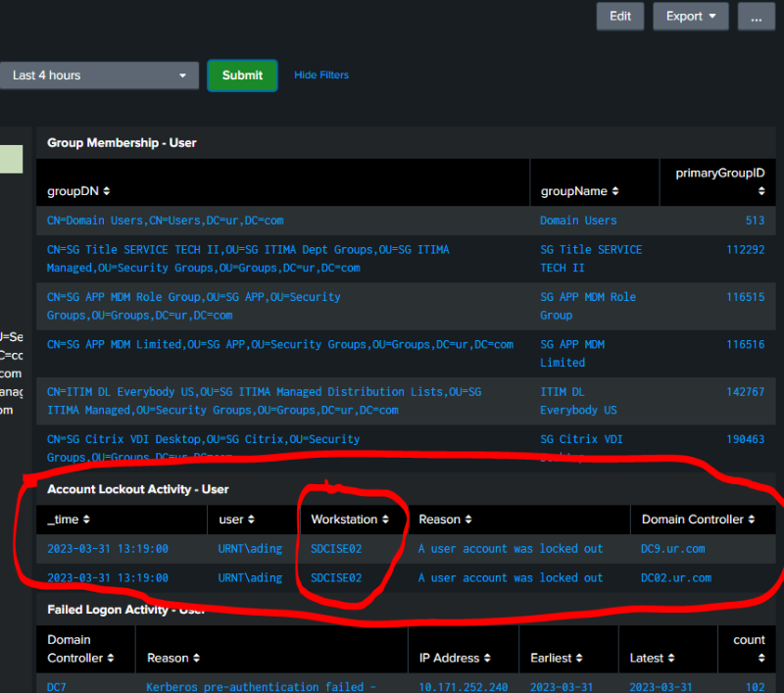Open the Export dropdown menu
Viewport: 784px width, 693px height.
[x=690, y=16]
